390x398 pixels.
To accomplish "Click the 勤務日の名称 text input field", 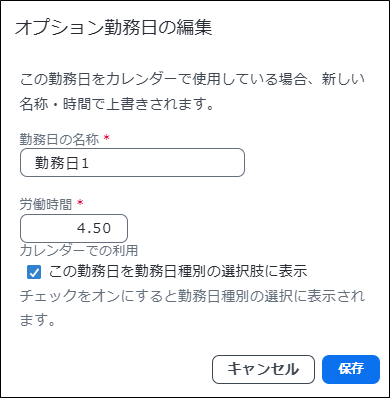I will click(x=132, y=163).
